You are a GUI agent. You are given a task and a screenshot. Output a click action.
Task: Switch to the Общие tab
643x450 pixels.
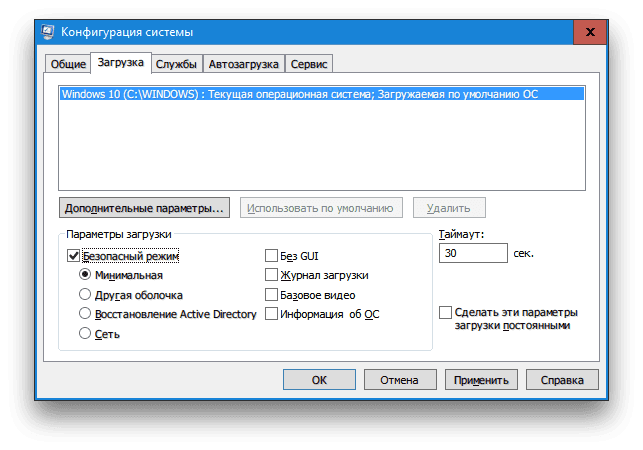point(66,64)
